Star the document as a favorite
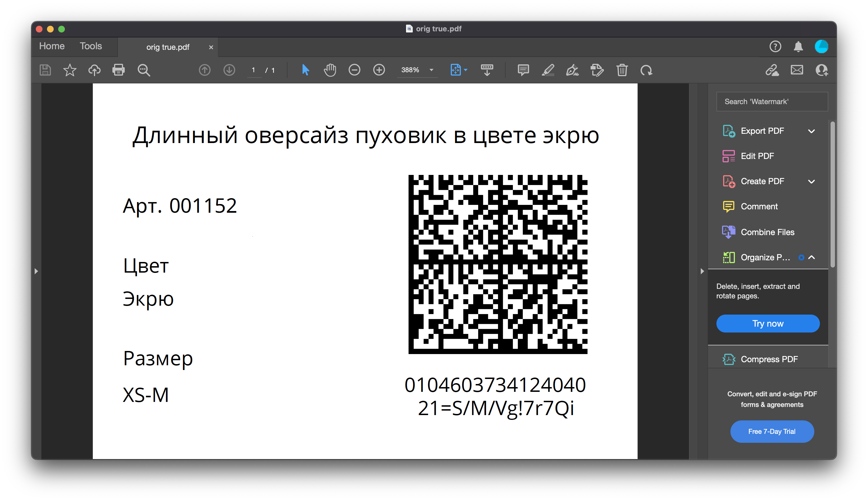 click(x=70, y=70)
